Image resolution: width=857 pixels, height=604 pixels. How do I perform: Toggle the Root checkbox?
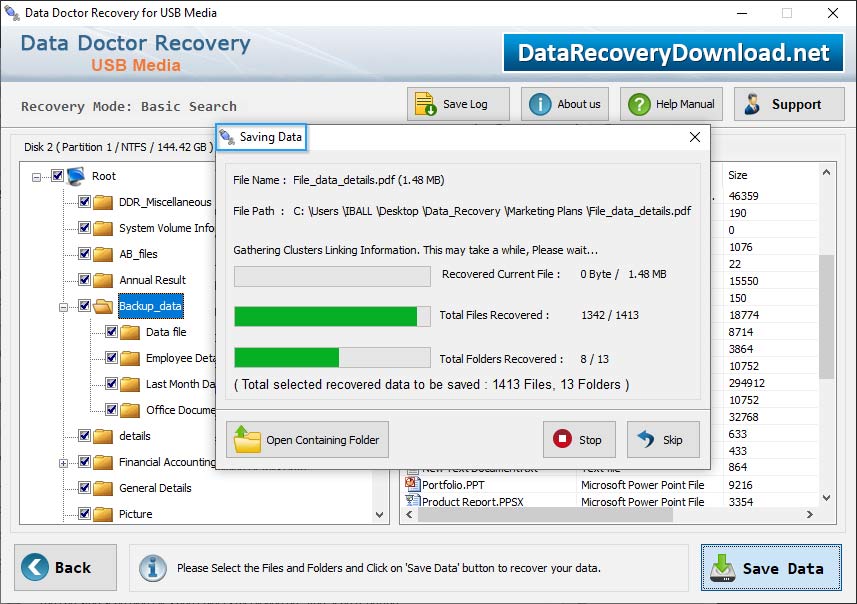tap(57, 175)
